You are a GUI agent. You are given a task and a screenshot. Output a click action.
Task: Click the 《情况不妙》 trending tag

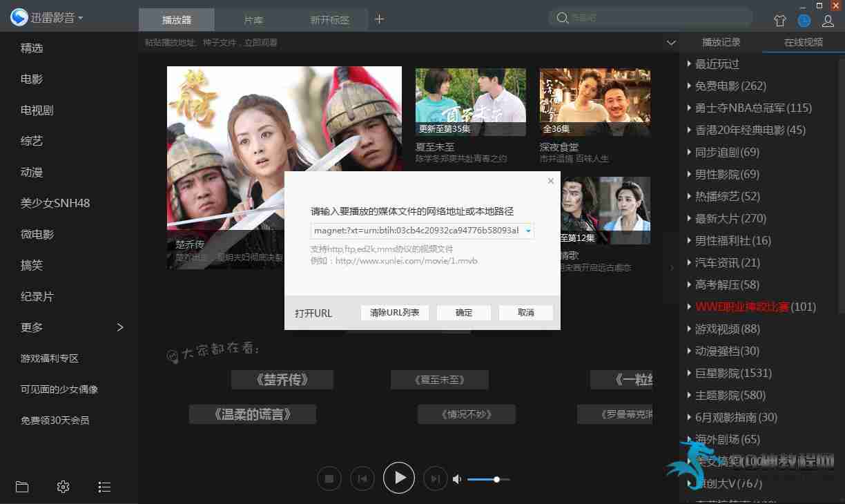coord(467,414)
